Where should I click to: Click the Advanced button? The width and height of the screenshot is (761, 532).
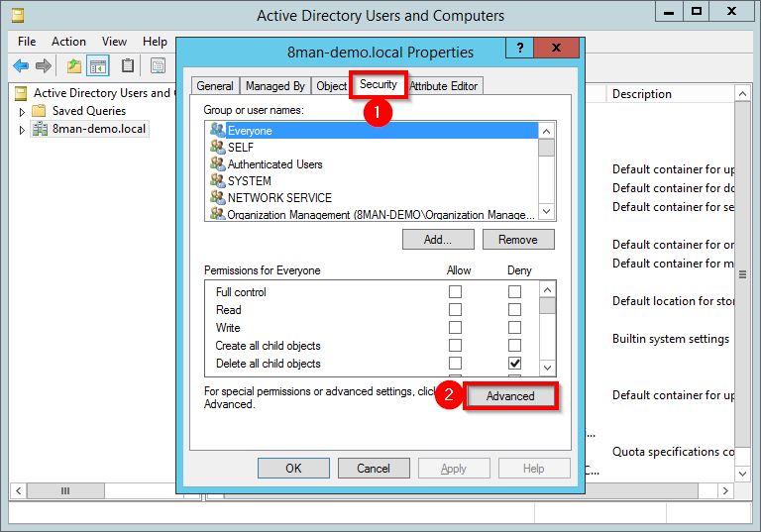coord(510,396)
